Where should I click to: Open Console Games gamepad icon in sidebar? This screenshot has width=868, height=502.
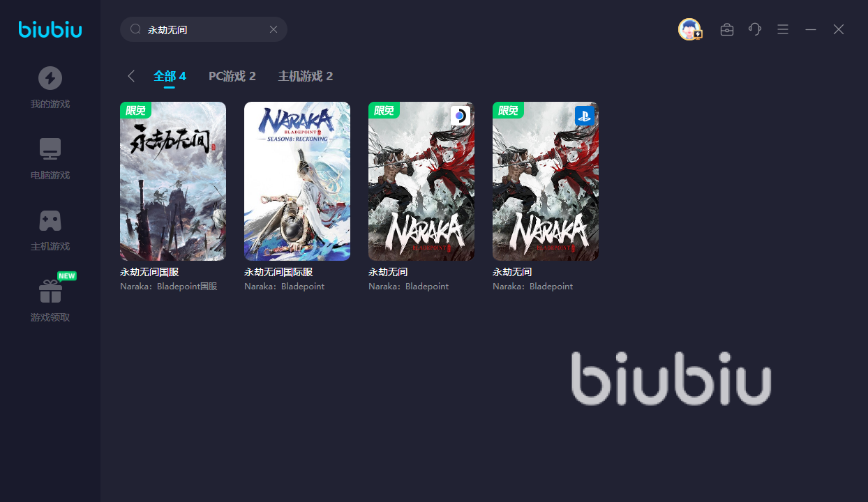50,220
